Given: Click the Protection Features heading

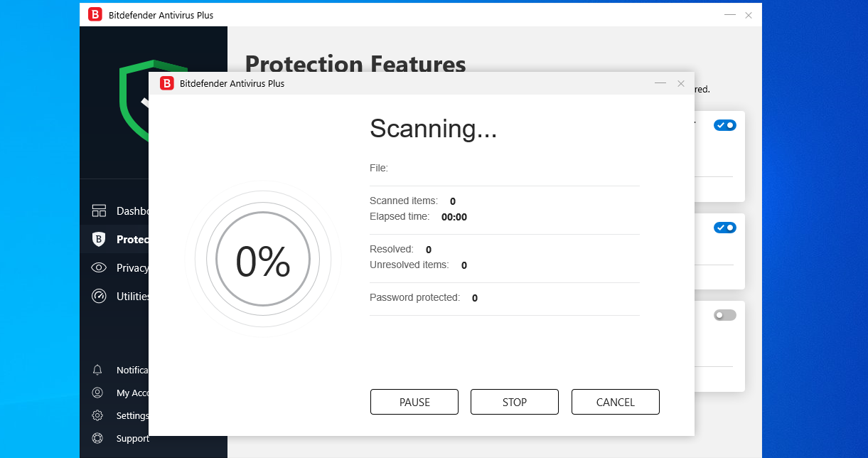Looking at the screenshot, I should click(x=355, y=65).
